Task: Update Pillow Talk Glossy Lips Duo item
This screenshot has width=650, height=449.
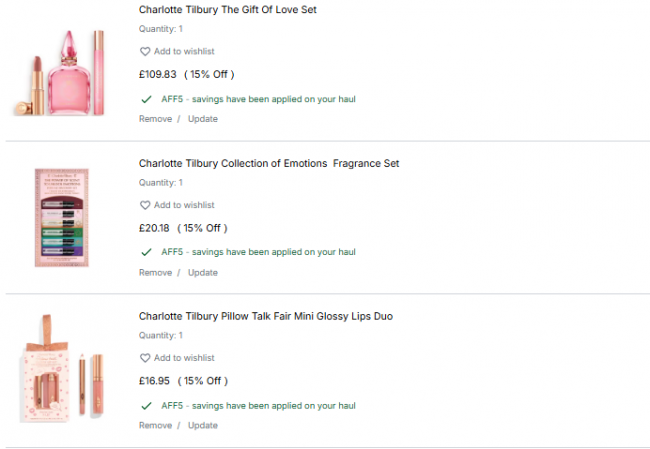Action: pyautogui.click(x=203, y=425)
